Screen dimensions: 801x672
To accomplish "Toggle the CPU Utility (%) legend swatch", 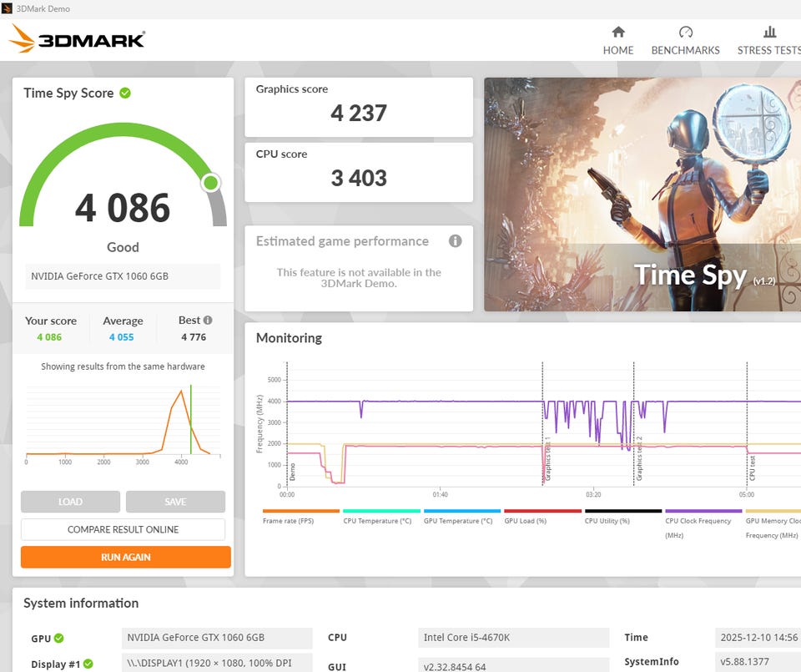I will click(x=623, y=511).
